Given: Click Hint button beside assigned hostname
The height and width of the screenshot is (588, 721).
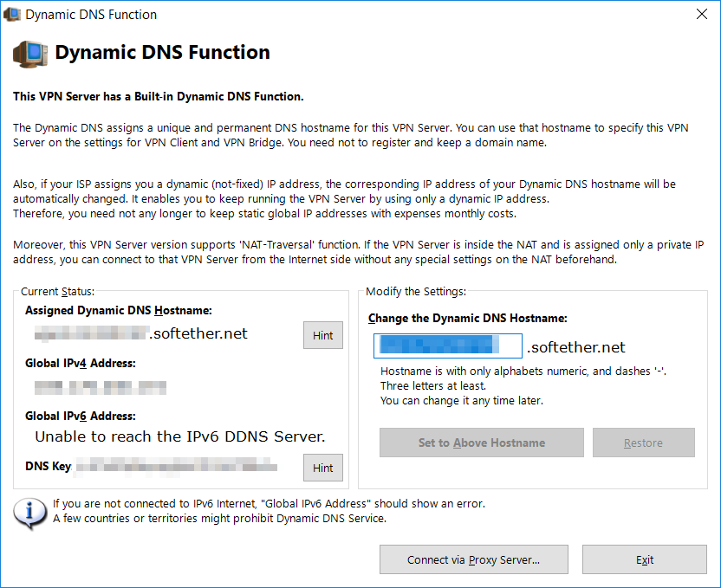Looking at the screenshot, I should coord(322,335).
